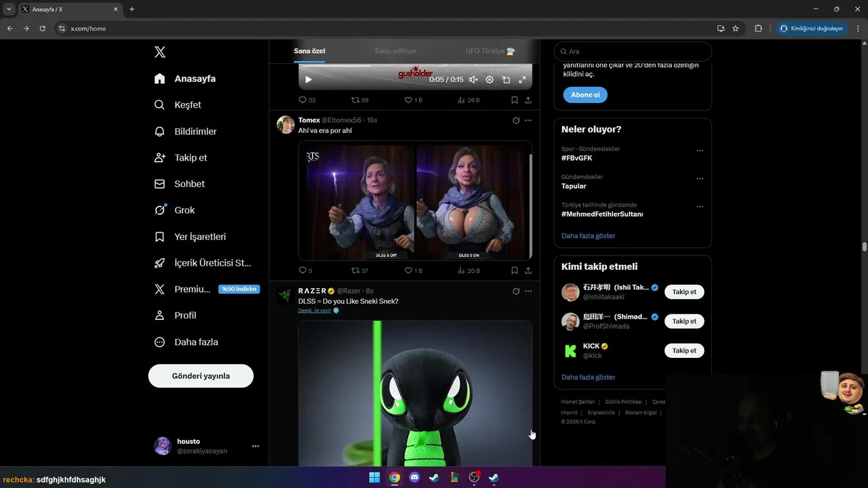Reload the page in Chrome
The height and width of the screenshot is (488, 868).
43,28
